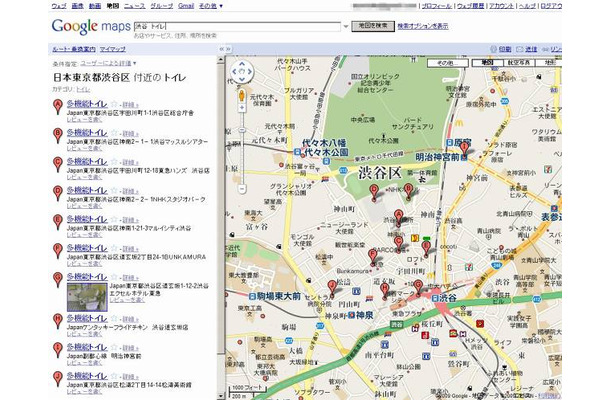The width and height of the screenshot is (610, 400).
Task: Open 画像 in top navigation
Action: click(77, 6)
